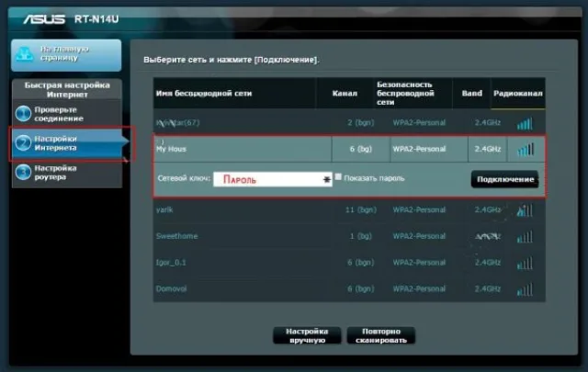Select step 2 circle icon Настройки Интернета

[x=23, y=143]
